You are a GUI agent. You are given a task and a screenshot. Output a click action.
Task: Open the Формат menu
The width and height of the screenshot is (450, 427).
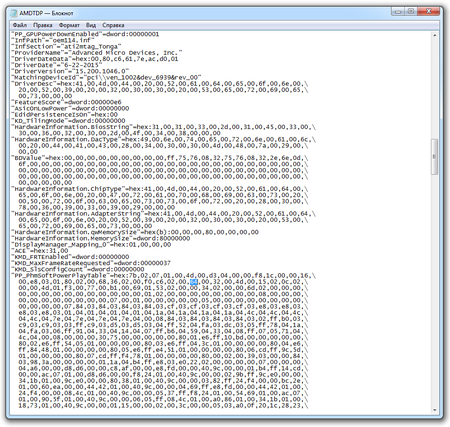(69, 25)
